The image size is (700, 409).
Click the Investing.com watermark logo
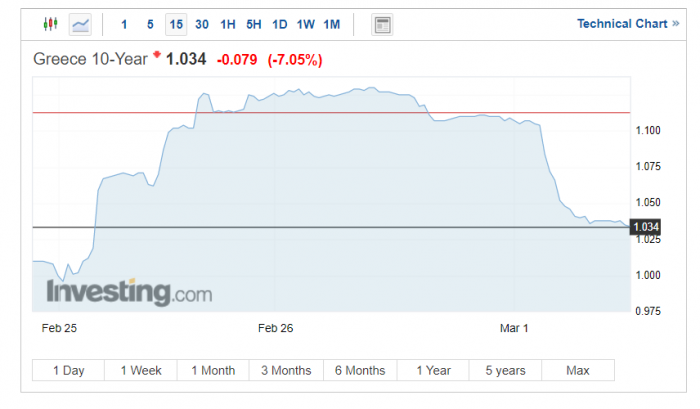tap(129, 293)
